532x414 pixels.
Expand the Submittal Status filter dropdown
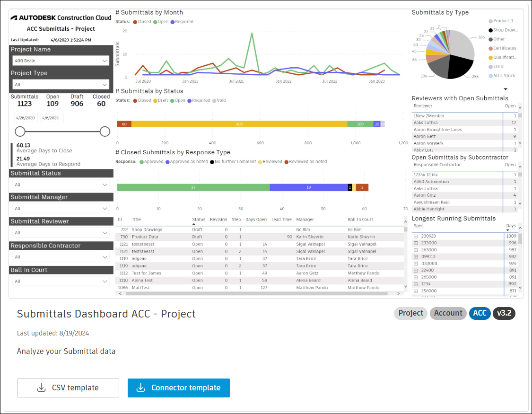[61, 185]
